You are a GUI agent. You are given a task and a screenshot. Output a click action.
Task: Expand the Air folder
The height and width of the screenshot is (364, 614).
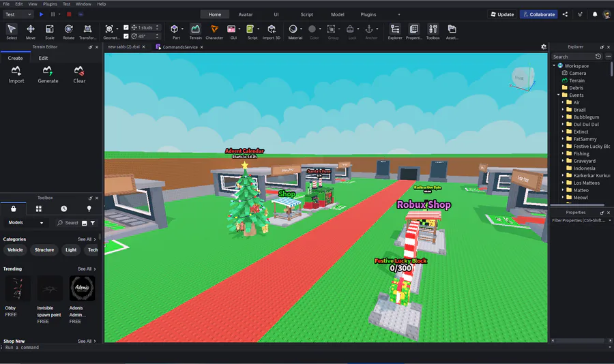point(563,102)
